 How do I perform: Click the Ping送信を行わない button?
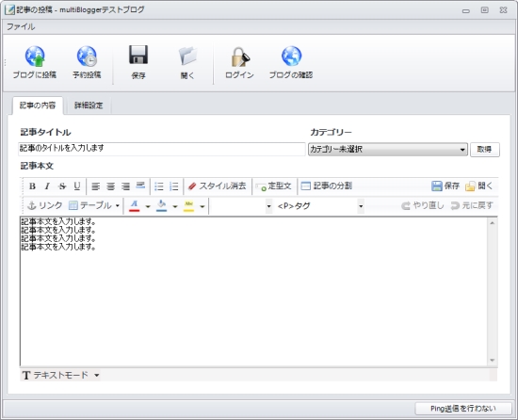point(463,409)
